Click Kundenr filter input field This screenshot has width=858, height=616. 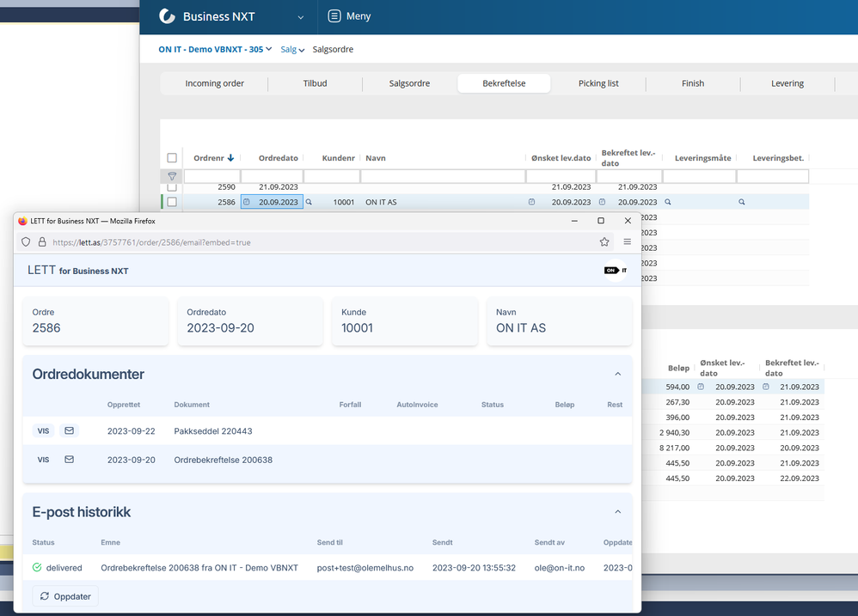click(332, 176)
